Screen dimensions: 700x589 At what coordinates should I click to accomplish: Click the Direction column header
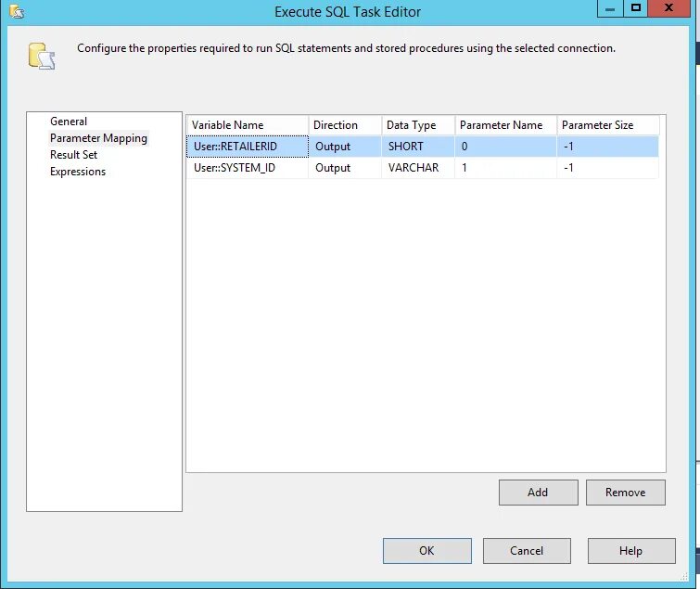[x=345, y=125]
